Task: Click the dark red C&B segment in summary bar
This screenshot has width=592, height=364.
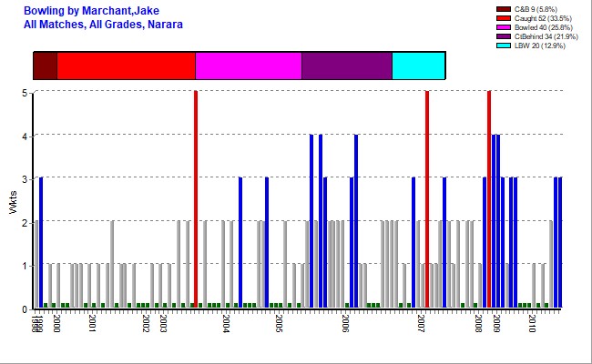Action: point(45,66)
